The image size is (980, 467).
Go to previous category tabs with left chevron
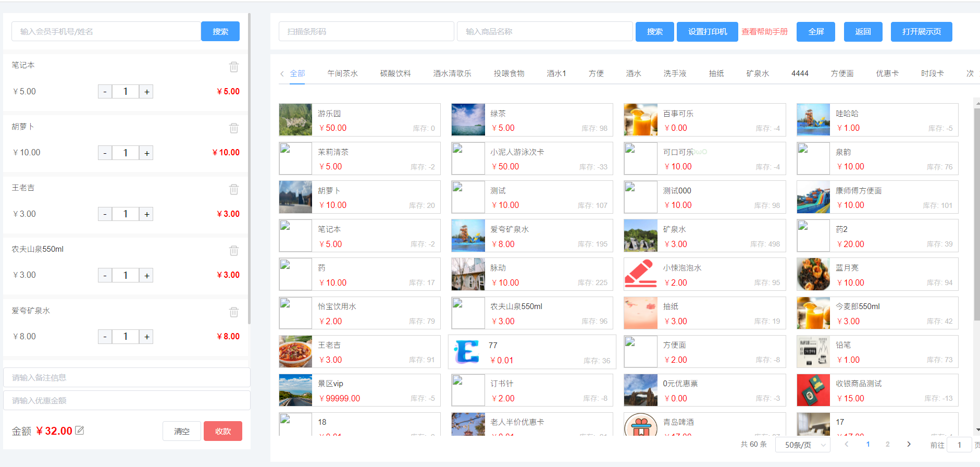282,73
